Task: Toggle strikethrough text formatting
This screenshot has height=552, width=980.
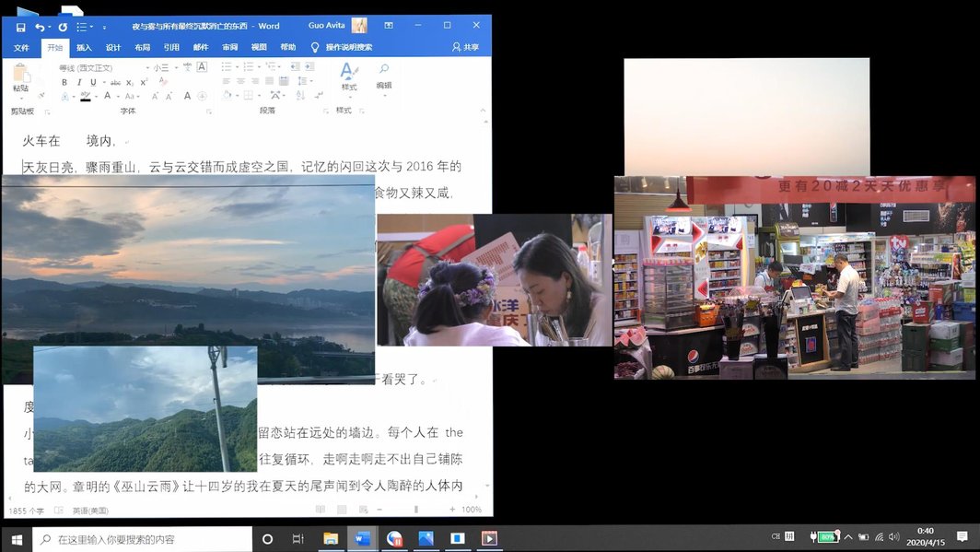Action: click(114, 82)
